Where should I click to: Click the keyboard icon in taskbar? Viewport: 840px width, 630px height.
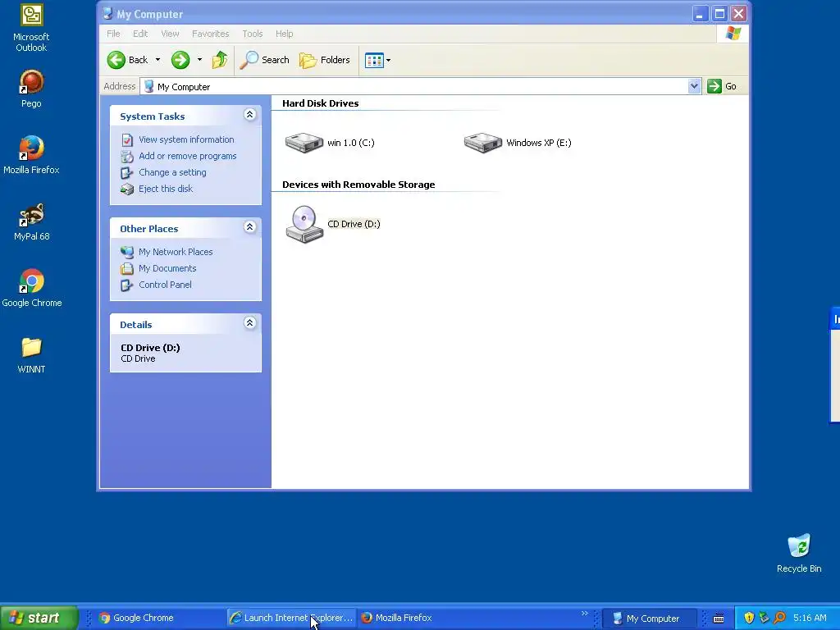719,619
